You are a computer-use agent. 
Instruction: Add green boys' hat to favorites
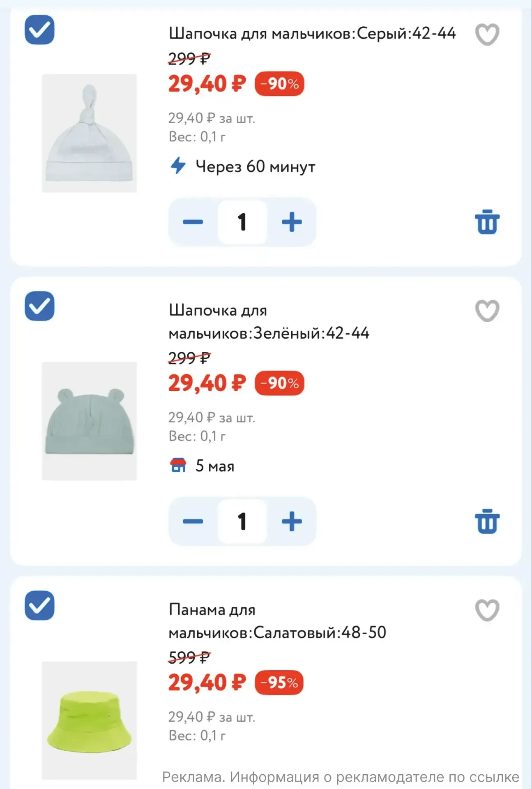coord(487,311)
